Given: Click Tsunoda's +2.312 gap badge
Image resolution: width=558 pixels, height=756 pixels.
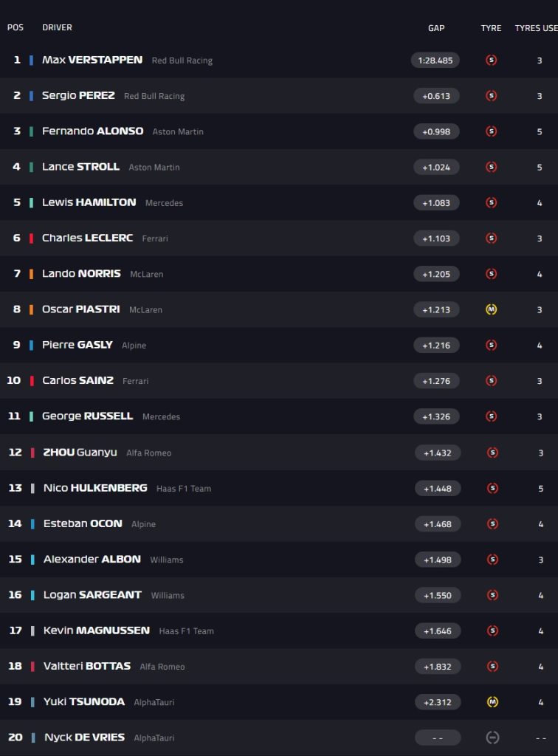Looking at the screenshot, I should coord(438,702).
